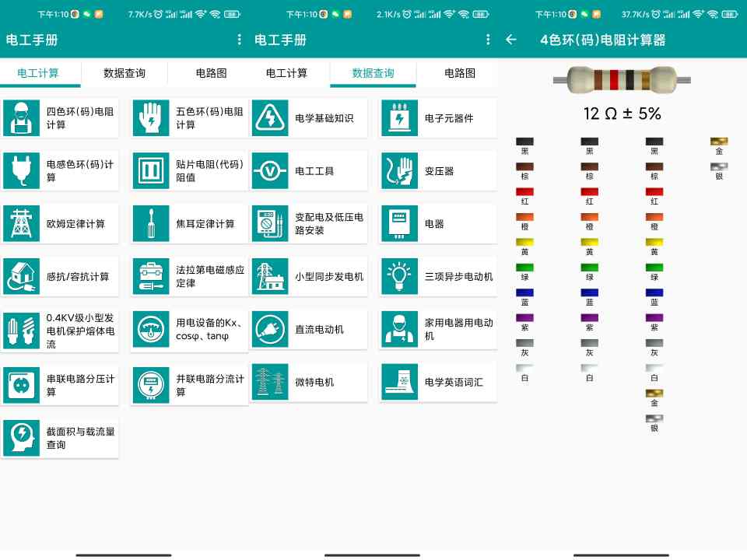Open the 电工工具 voltmeter icon
747x560 pixels.
(x=270, y=171)
